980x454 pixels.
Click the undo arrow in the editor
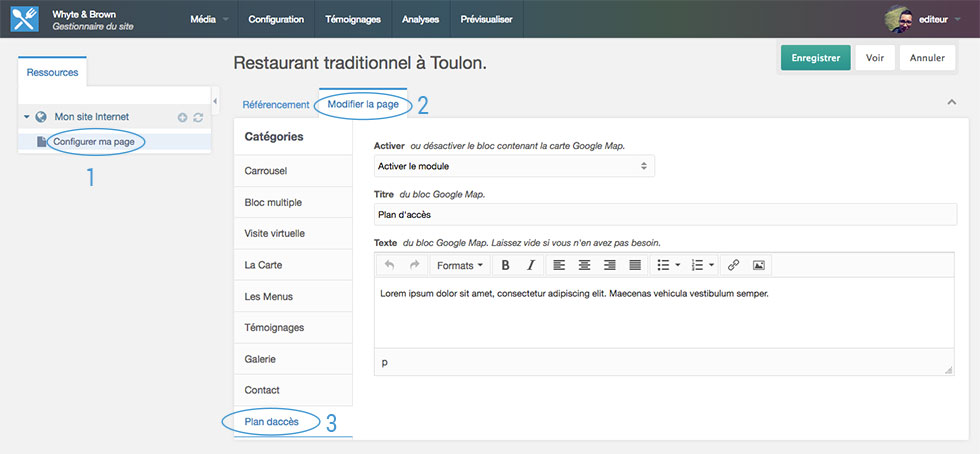click(x=389, y=265)
